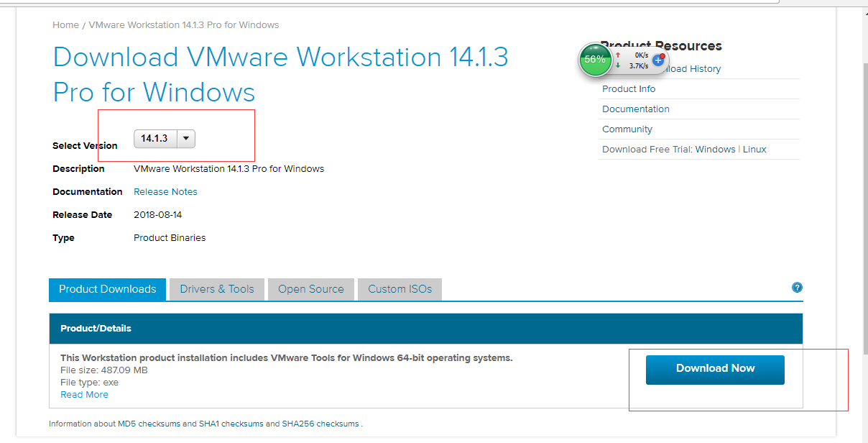
Task: Open the SHA256 checksums link
Action: 320,424
